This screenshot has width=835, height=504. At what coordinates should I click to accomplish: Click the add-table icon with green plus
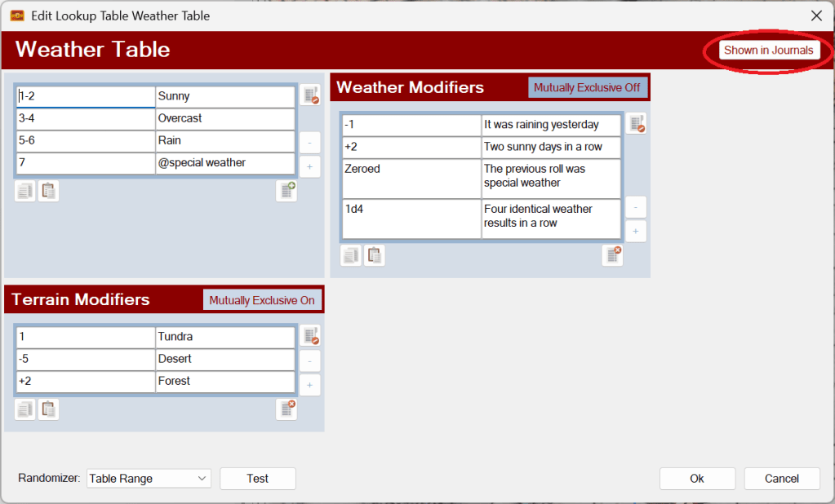point(286,191)
